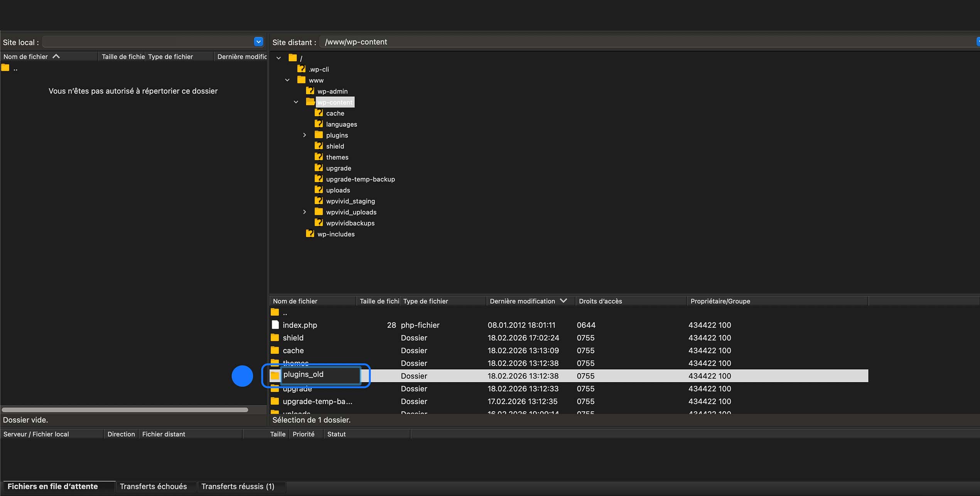Sort by Dernière modification column header

[x=522, y=301]
